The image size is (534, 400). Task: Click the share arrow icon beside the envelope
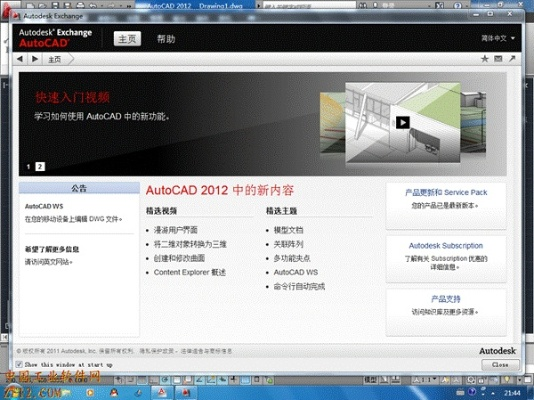pos(512,59)
